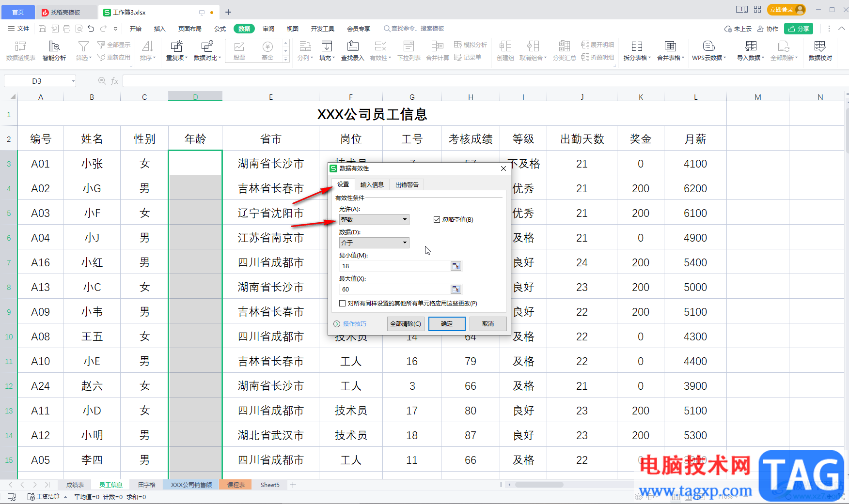Click the range selector icon for 最大值
This screenshot has width=849, height=504.
[x=456, y=289]
